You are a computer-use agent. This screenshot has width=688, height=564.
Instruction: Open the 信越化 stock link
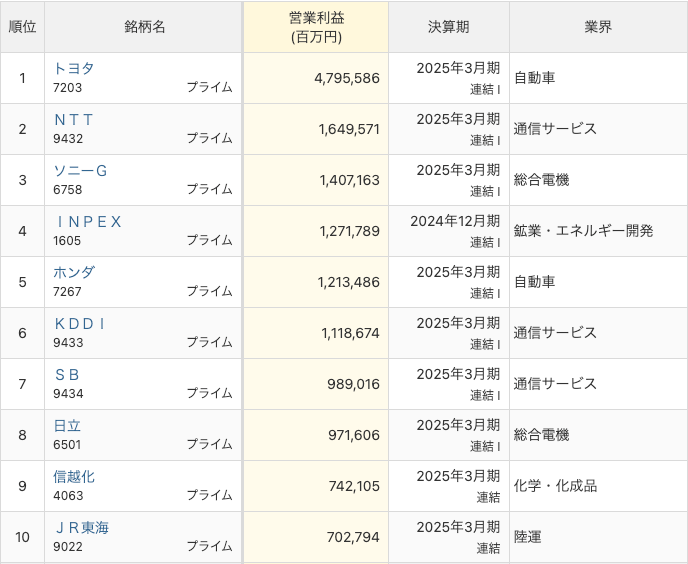(74, 477)
